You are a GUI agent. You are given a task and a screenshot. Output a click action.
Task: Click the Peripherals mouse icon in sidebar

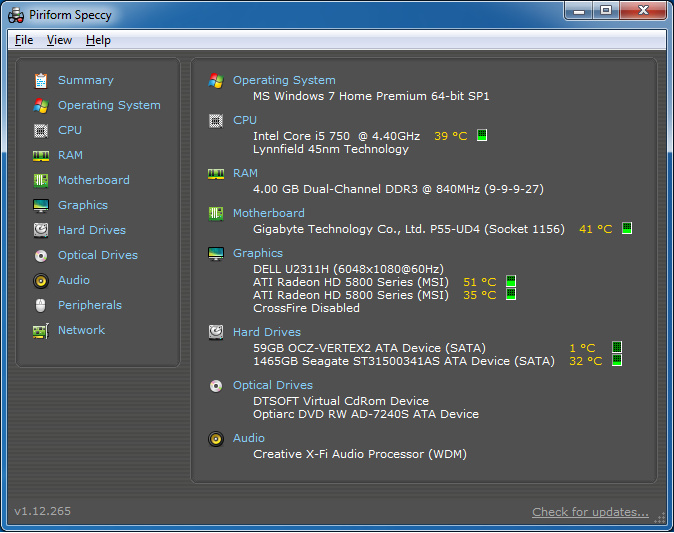40,306
